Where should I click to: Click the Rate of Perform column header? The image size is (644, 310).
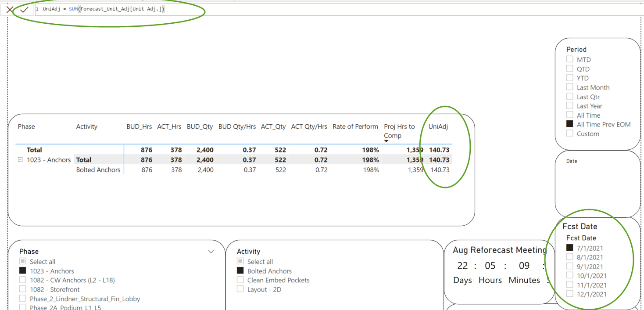355,126
